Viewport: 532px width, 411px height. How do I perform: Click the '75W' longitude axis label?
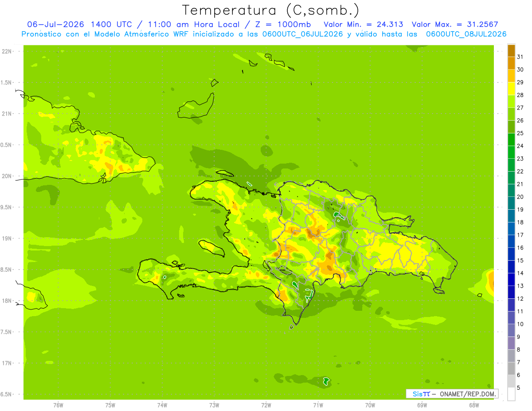pos(110,405)
